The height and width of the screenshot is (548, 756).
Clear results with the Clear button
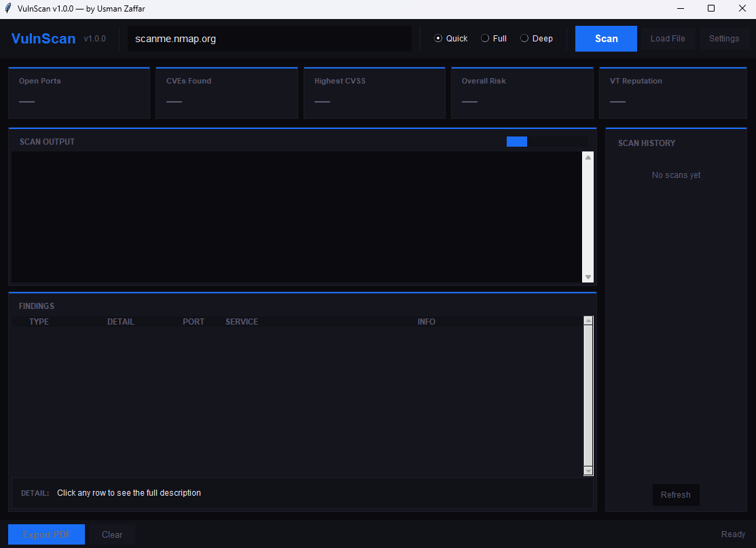[x=112, y=534]
